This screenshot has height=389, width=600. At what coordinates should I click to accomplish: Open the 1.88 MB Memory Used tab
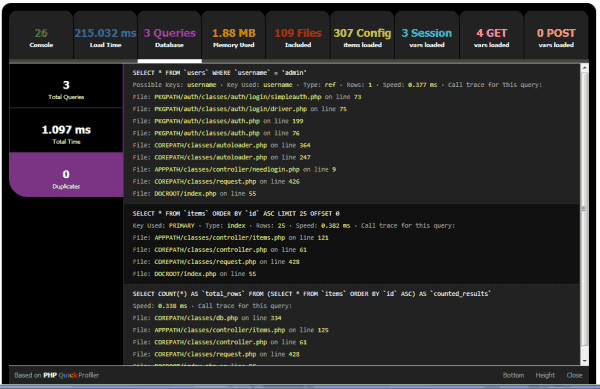pyautogui.click(x=234, y=36)
